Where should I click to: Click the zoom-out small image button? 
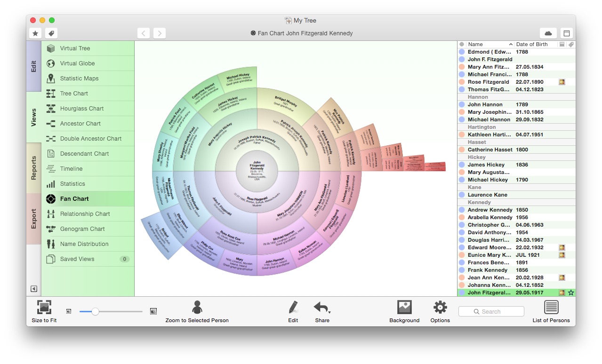[x=69, y=311]
